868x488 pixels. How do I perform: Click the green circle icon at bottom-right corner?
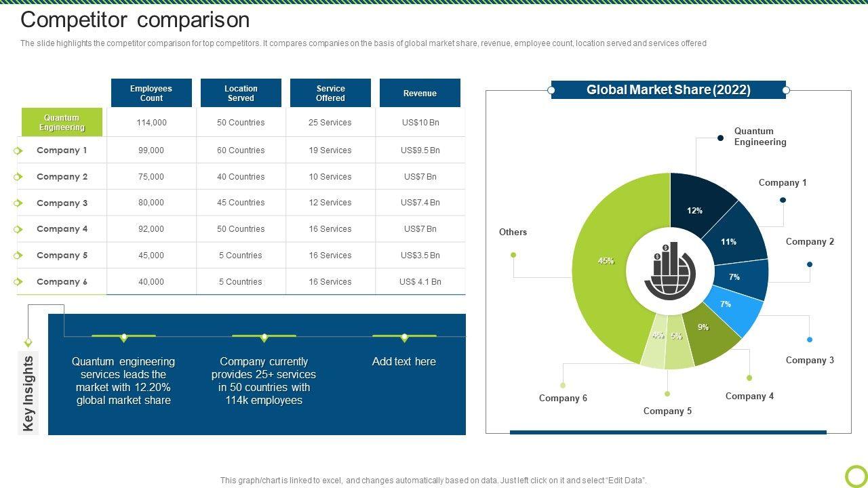click(x=856, y=476)
